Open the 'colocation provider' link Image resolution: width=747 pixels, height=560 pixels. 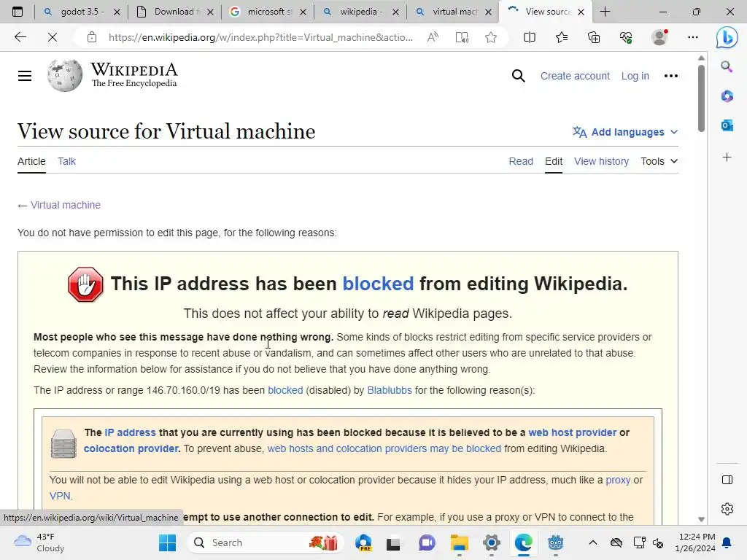click(x=131, y=448)
